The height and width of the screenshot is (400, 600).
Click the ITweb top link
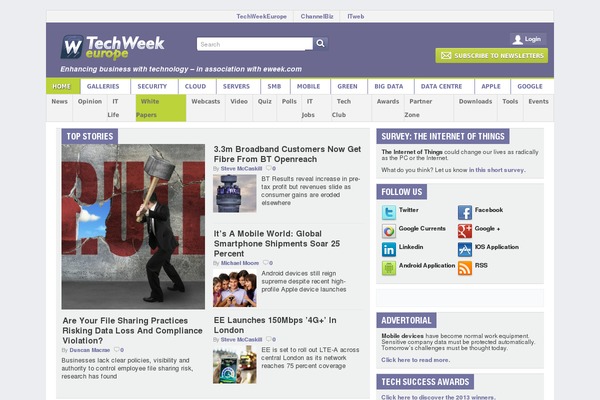pyautogui.click(x=355, y=16)
